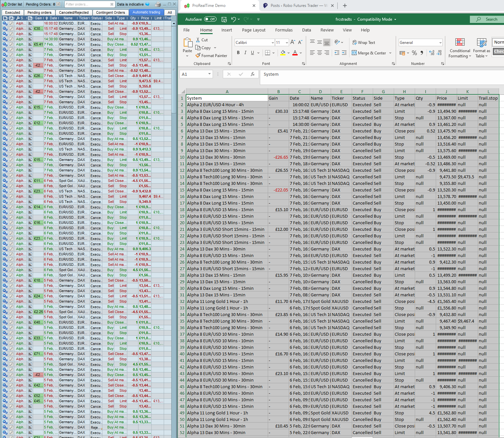
Task: Open gear settings for the 16:00:02 EUR/USD order
Action: pos(5,23)
